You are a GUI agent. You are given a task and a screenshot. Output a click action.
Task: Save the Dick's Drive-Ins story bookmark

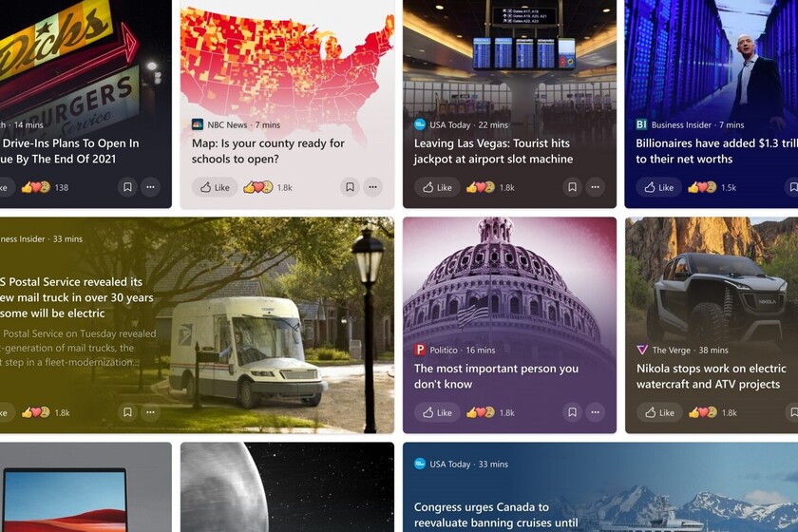(x=127, y=187)
